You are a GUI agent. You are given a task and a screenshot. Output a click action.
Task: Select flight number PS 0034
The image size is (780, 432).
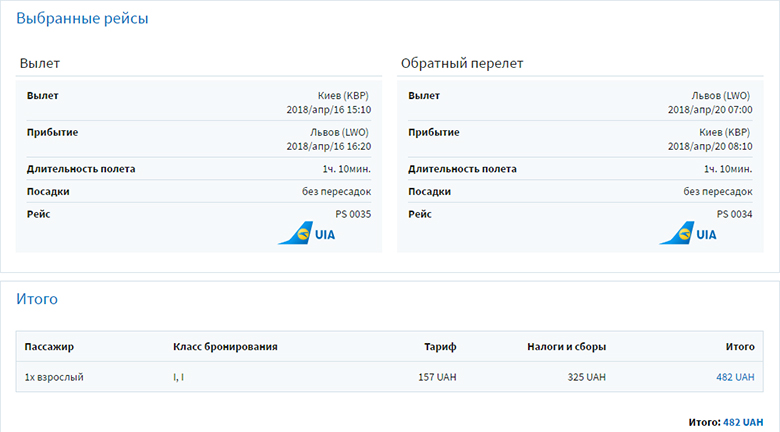(x=734, y=214)
